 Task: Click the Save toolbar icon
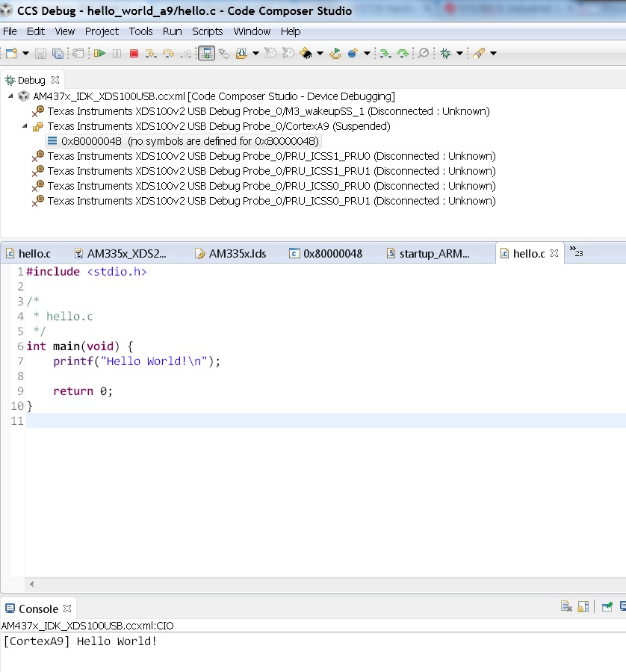coord(40,53)
